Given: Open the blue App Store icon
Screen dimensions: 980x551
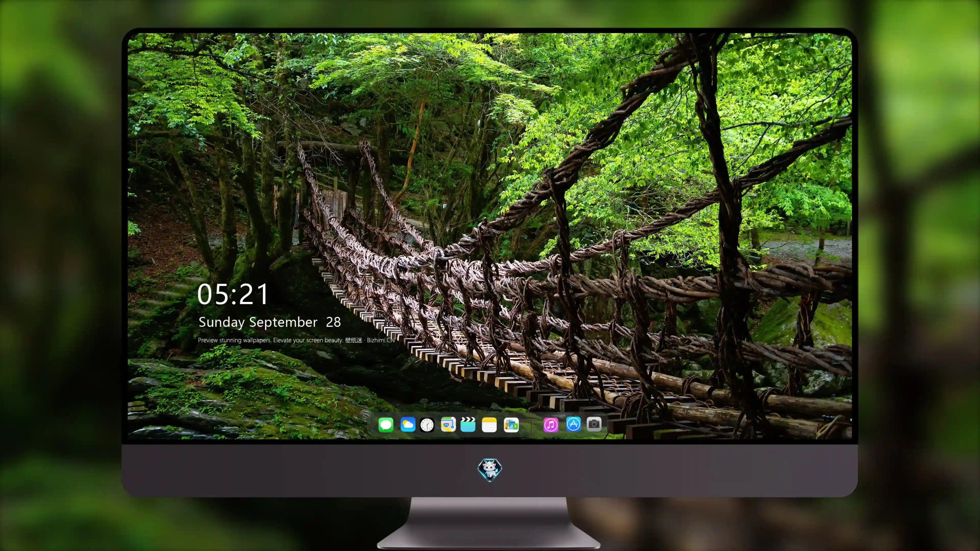Looking at the screenshot, I should coord(573,424).
